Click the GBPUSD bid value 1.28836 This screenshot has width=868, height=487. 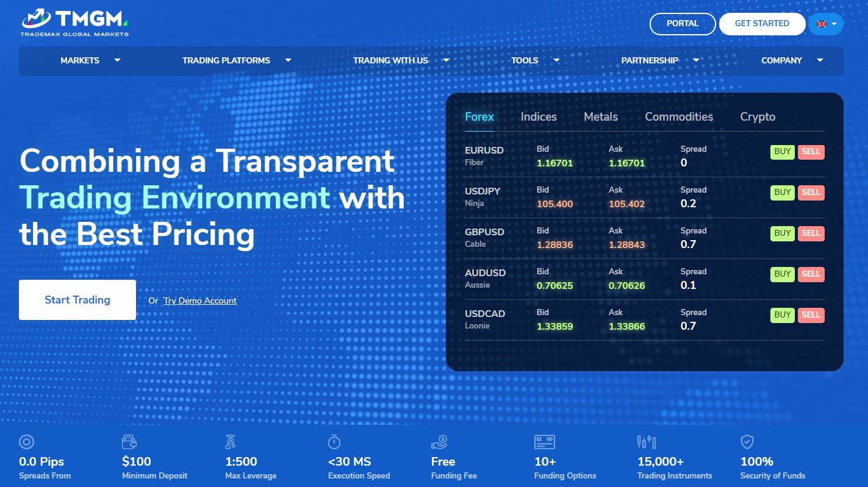(x=554, y=245)
